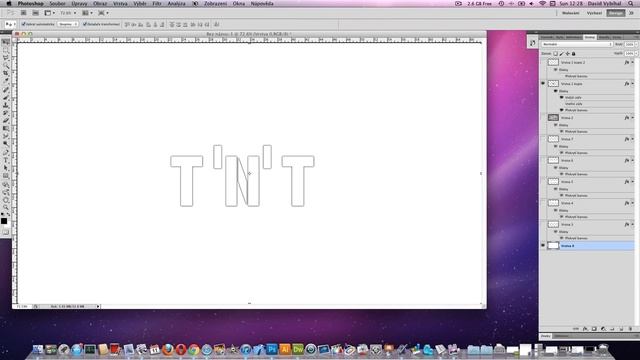Launch Firefox from the Dock
The image size is (640, 360).
click(167, 349)
